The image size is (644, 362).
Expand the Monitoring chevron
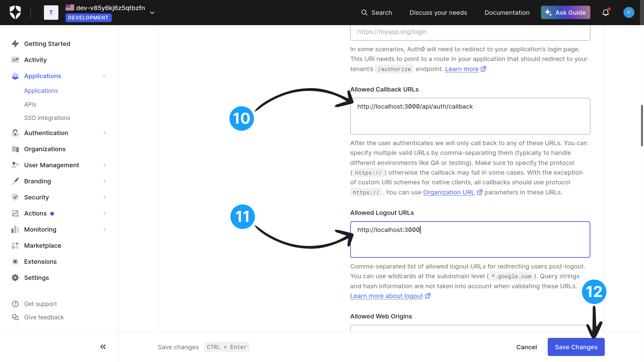[x=105, y=229]
